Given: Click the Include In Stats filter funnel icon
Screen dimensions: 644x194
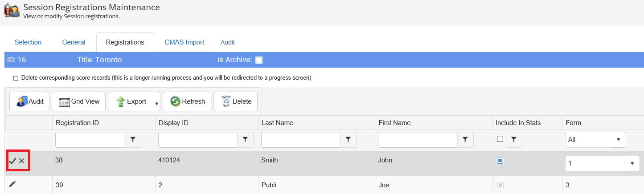Looking at the screenshot, I should tap(514, 140).
